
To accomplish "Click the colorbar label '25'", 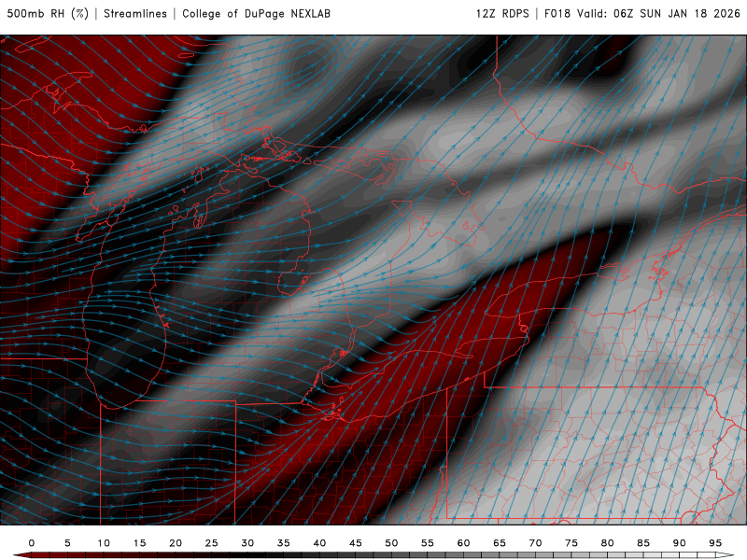I will (x=212, y=543).
